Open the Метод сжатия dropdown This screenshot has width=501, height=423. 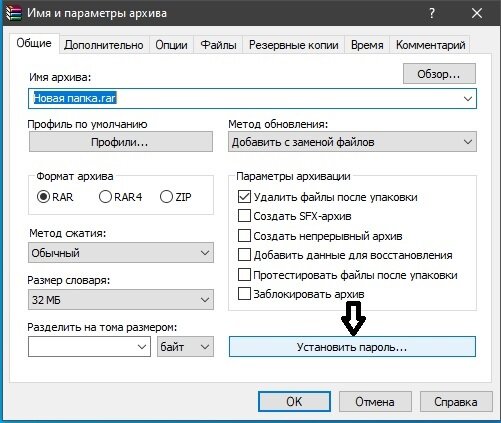(121, 253)
